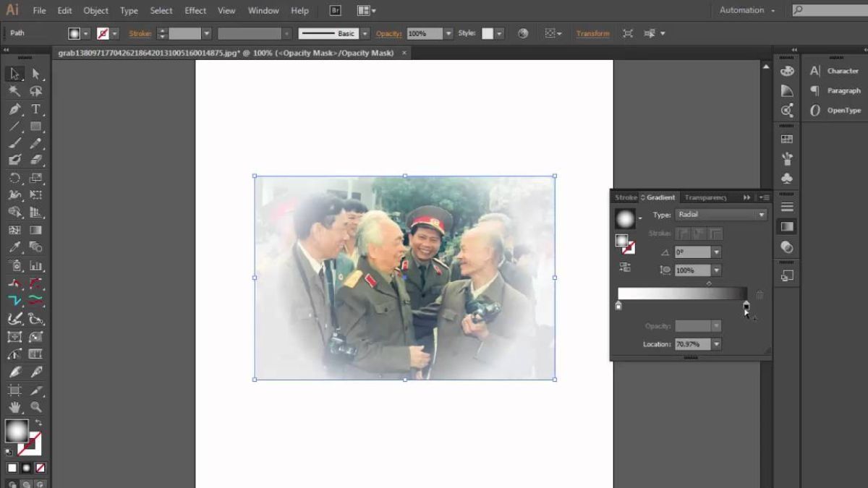Click the Transform link in control bar
This screenshot has height=488, width=868.
tap(592, 34)
